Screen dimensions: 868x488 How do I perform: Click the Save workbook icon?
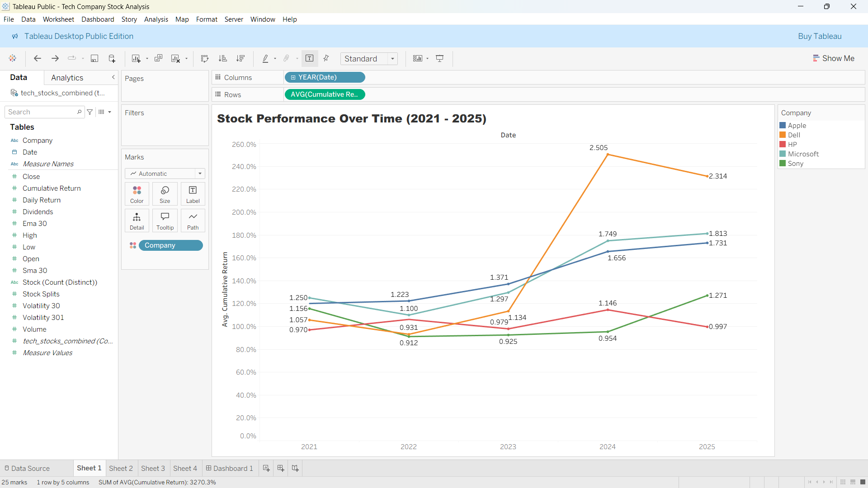point(94,58)
